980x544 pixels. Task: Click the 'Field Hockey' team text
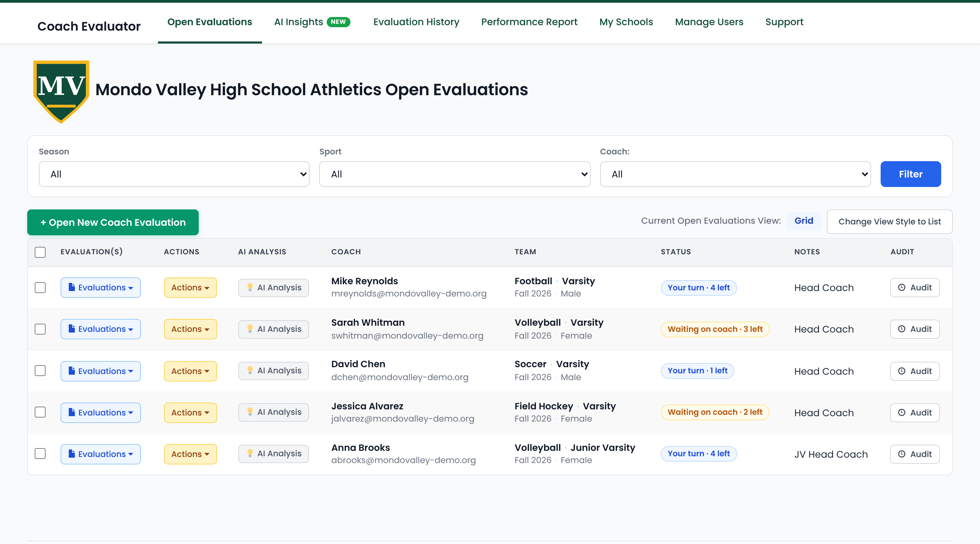[544, 406]
